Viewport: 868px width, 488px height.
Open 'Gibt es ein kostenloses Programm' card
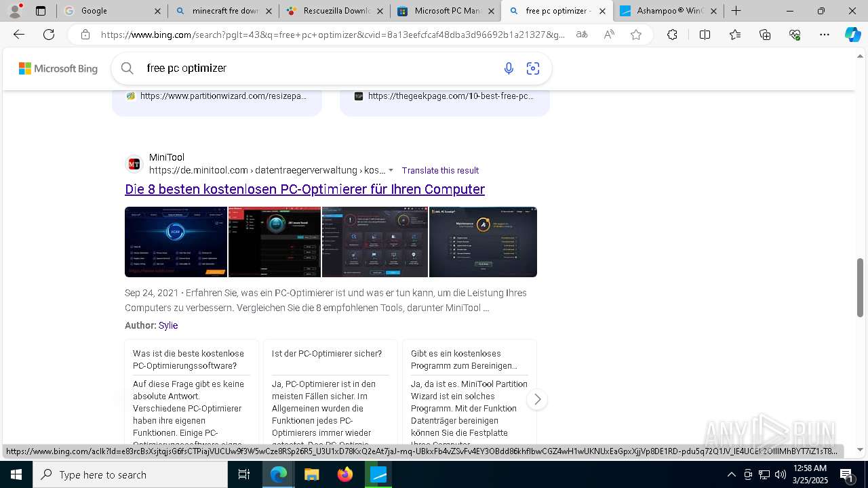(x=469, y=393)
